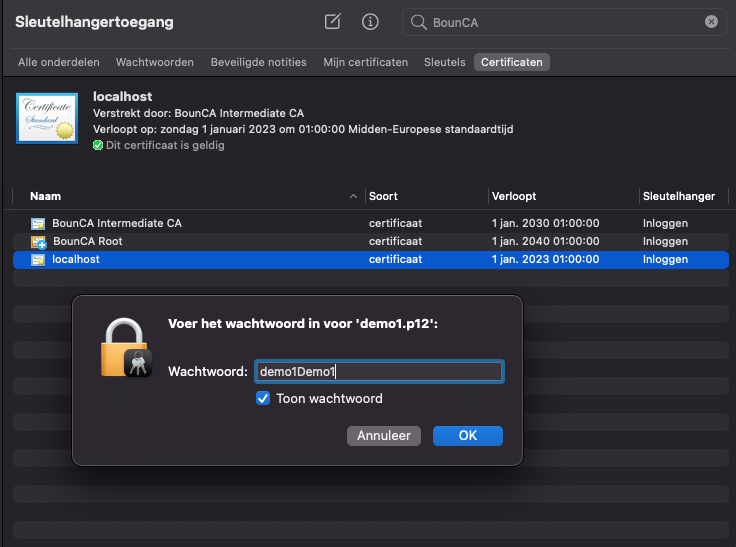
Task: Sort by the Sleutelhanger column header
Action: pyautogui.click(x=679, y=196)
